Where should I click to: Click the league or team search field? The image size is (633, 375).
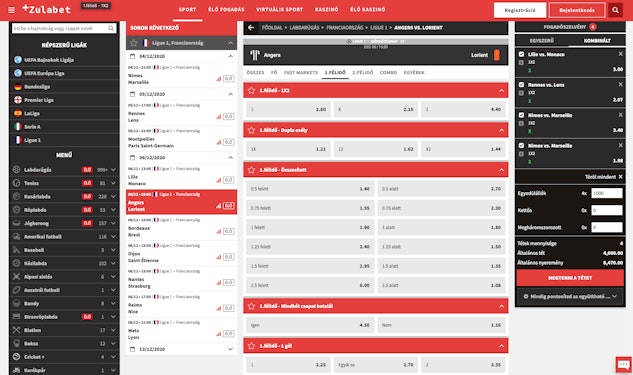coord(64,28)
